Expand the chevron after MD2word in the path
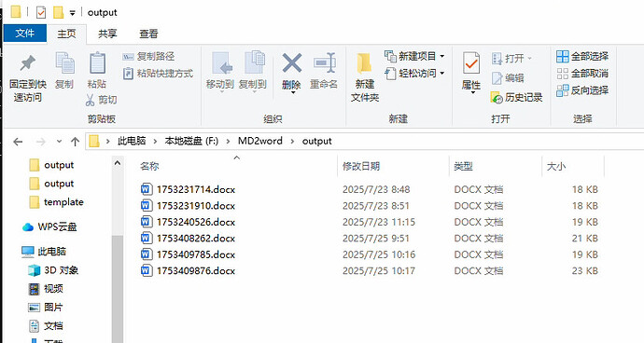The image size is (644, 343). pyautogui.click(x=292, y=142)
